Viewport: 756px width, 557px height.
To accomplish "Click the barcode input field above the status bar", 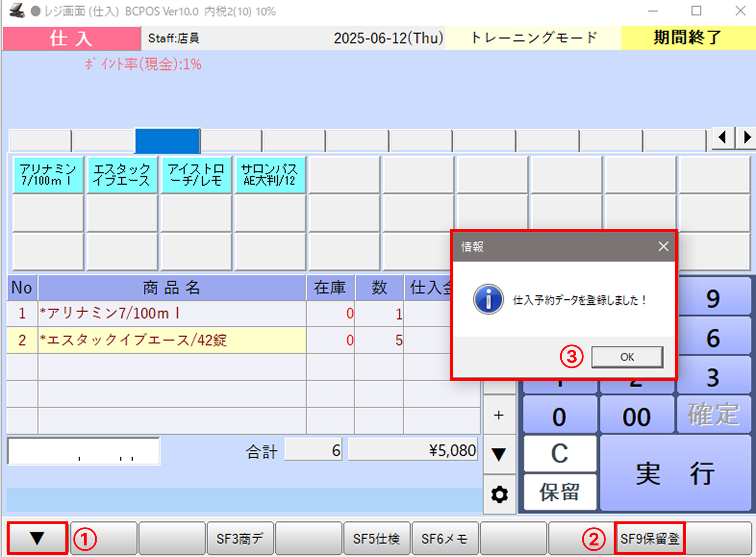I will (83, 451).
